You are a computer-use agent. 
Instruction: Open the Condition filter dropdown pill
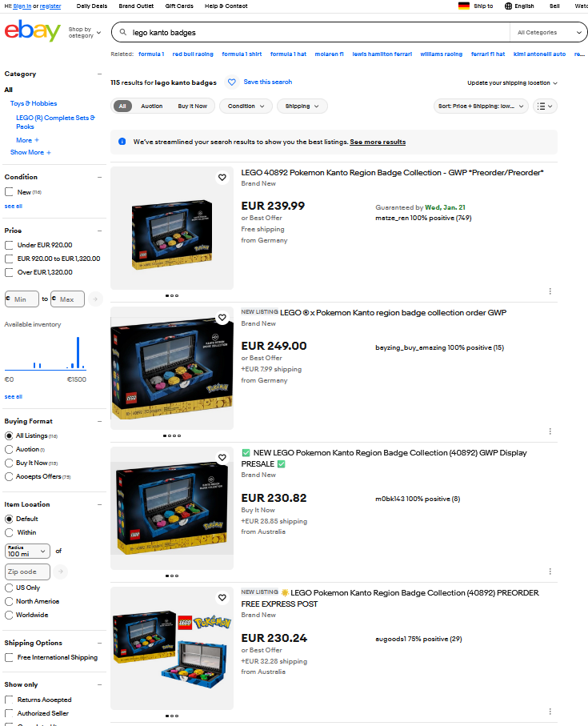(x=246, y=106)
